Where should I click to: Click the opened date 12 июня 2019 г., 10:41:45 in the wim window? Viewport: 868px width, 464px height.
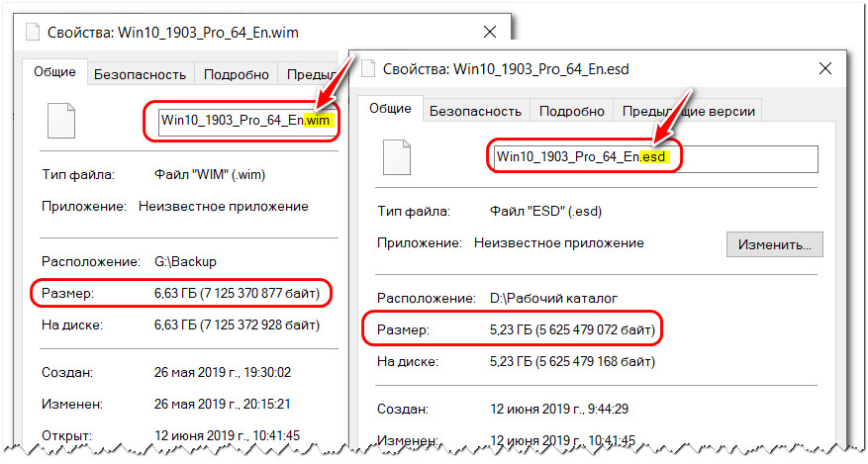coord(227,435)
